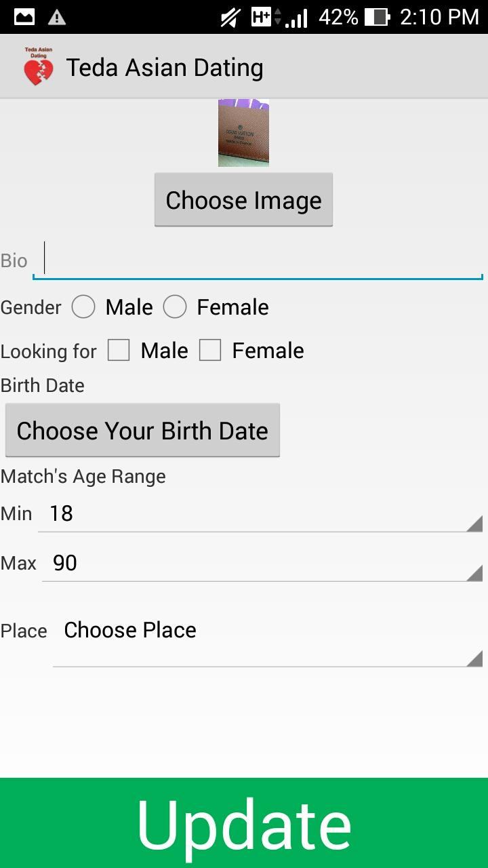Image resolution: width=488 pixels, height=868 pixels.
Task: Tap the green Update button
Action: 244,823
